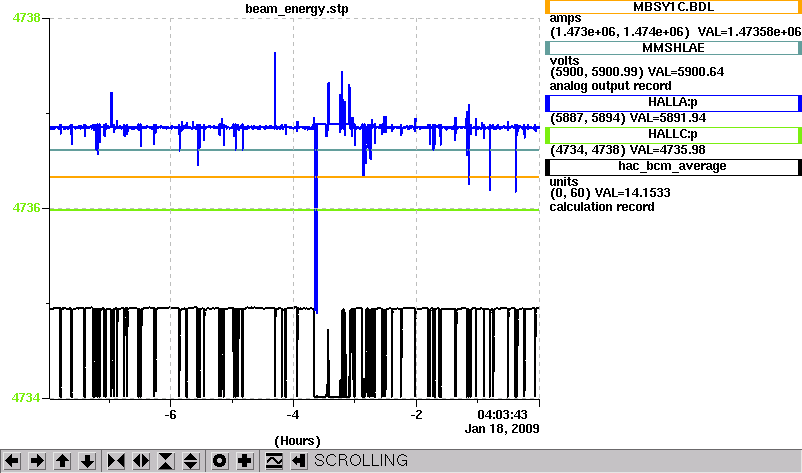Image resolution: width=802 pixels, height=473 pixels.
Task: Click the 4736 y-axis label
Action: (27, 208)
